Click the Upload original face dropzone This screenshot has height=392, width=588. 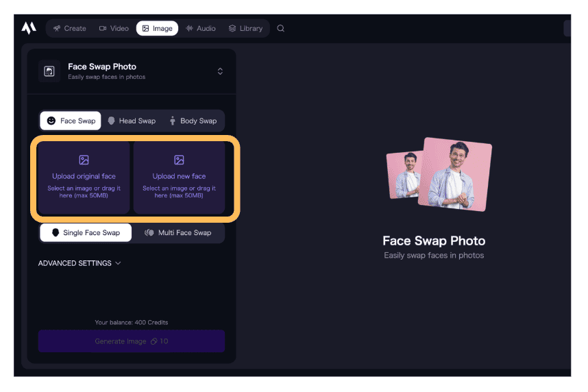(84, 178)
